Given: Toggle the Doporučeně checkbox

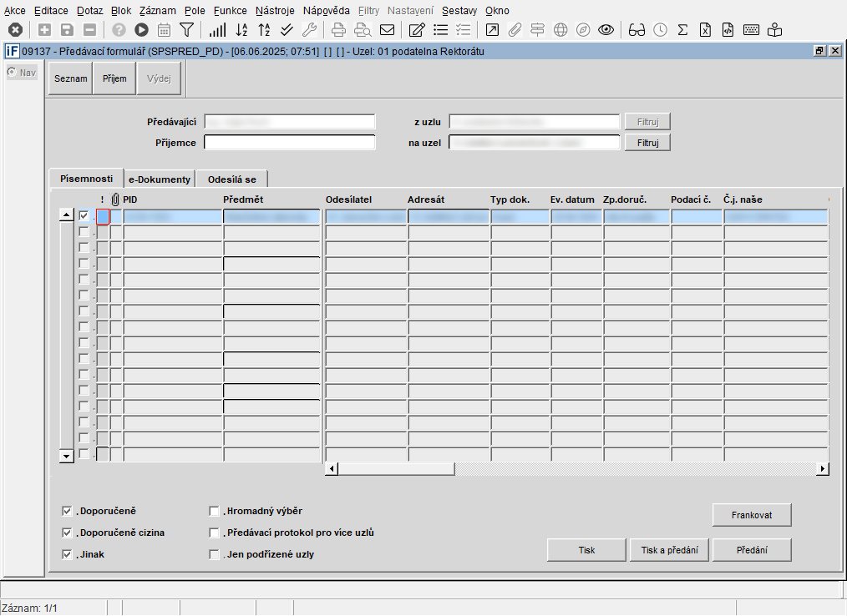Looking at the screenshot, I should (67, 511).
